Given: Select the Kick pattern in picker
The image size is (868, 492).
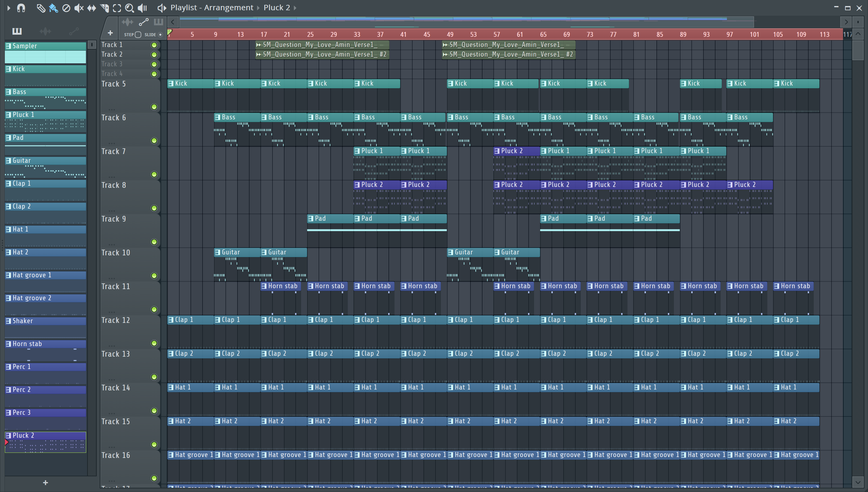Looking at the screenshot, I should [45, 75].
